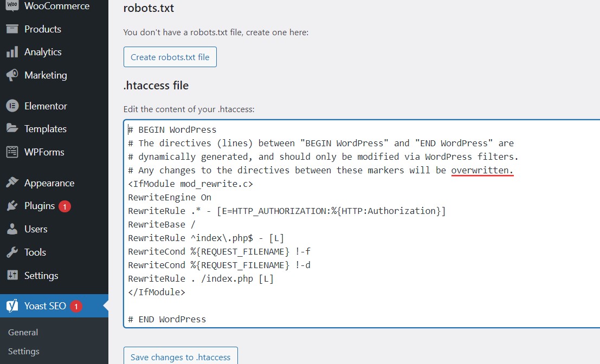The height and width of the screenshot is (364, 600).
Task: Click the 'RewriteCond %{REQUEST_FILENAME} !-f' line
Action: tap(220, 251)
